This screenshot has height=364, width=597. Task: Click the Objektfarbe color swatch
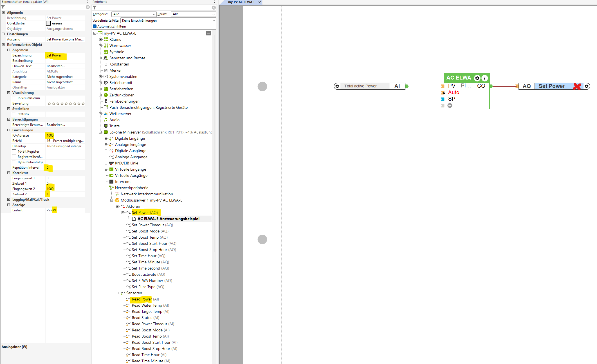(x=48, y=23)
